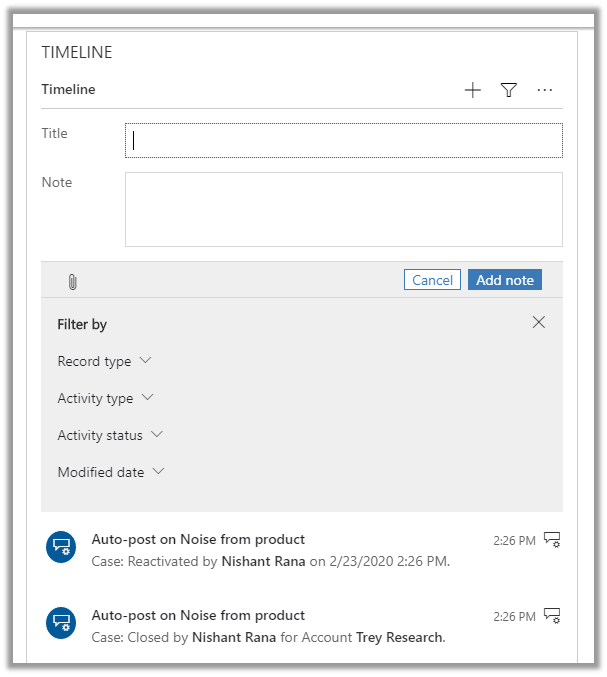Click post-type icon beside Reactivated post's time
This screenshot has width=607, height=677.
point(552,540)
